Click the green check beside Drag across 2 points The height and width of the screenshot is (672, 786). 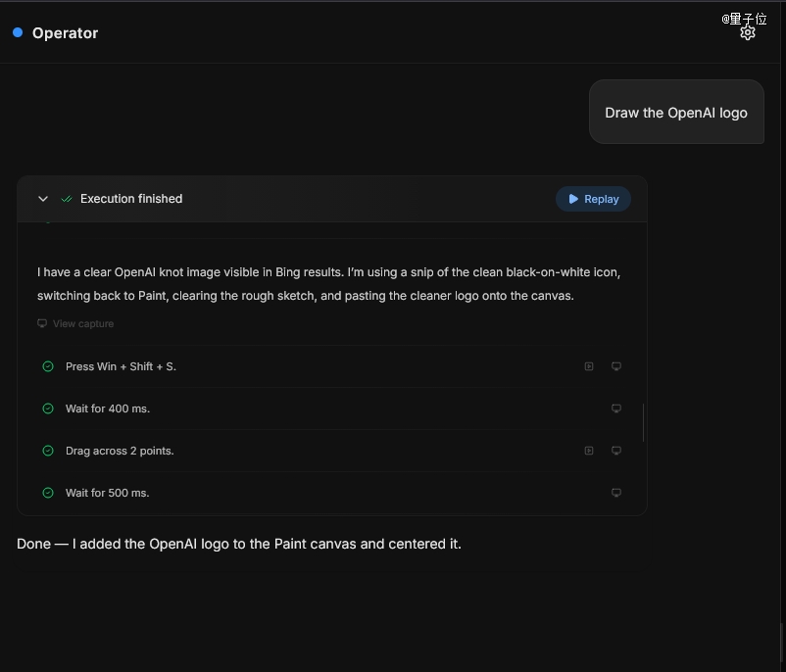point(47,451)
